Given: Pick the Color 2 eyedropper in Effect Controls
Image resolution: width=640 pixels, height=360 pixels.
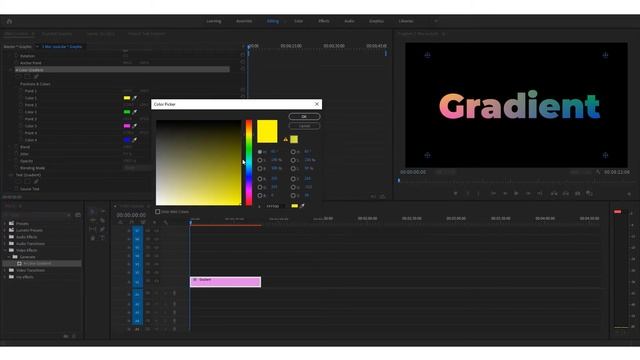Looking at the screenshot, I should (135, 112).
